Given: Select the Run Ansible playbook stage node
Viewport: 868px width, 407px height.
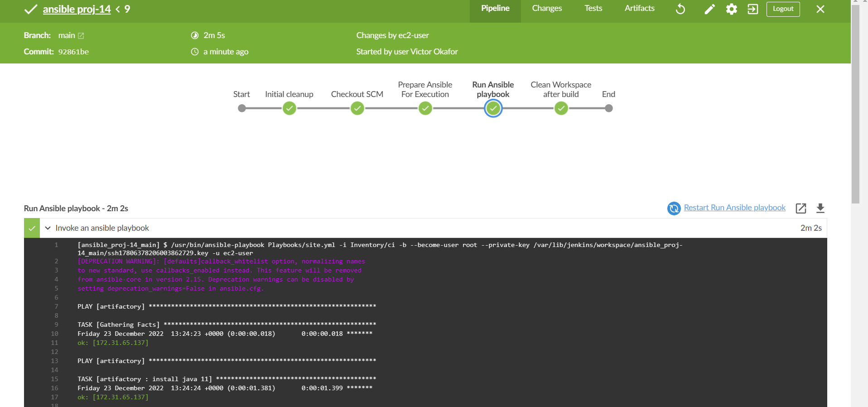Looking at the screenshot, I should (x=493, y=108).
